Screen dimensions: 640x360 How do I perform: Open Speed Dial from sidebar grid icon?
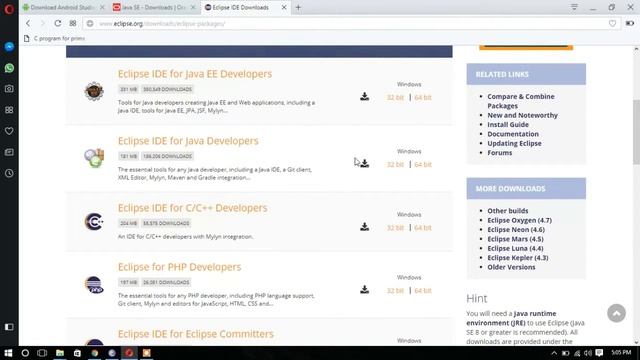tap(9, 110)
